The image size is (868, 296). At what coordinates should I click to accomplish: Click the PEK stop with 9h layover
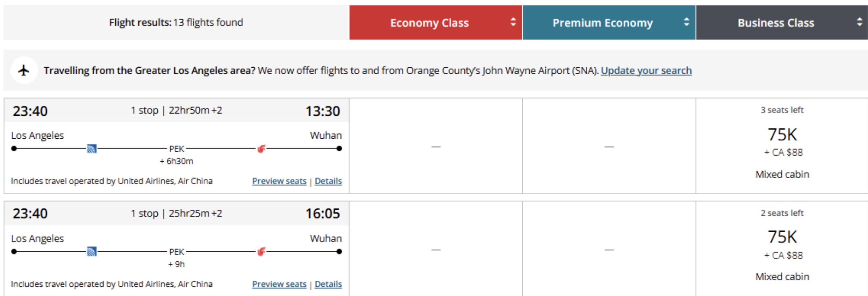177,252
